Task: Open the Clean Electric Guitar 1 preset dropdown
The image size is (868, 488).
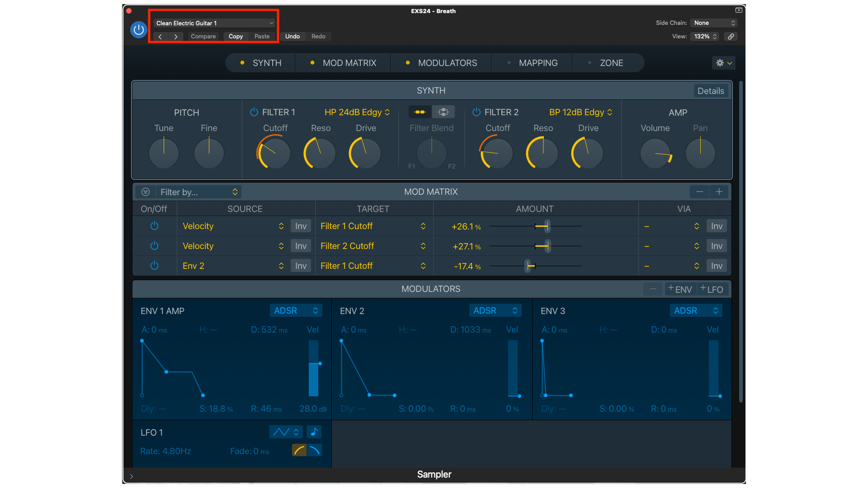Action: pyautogui.click(x=214, y=23)
